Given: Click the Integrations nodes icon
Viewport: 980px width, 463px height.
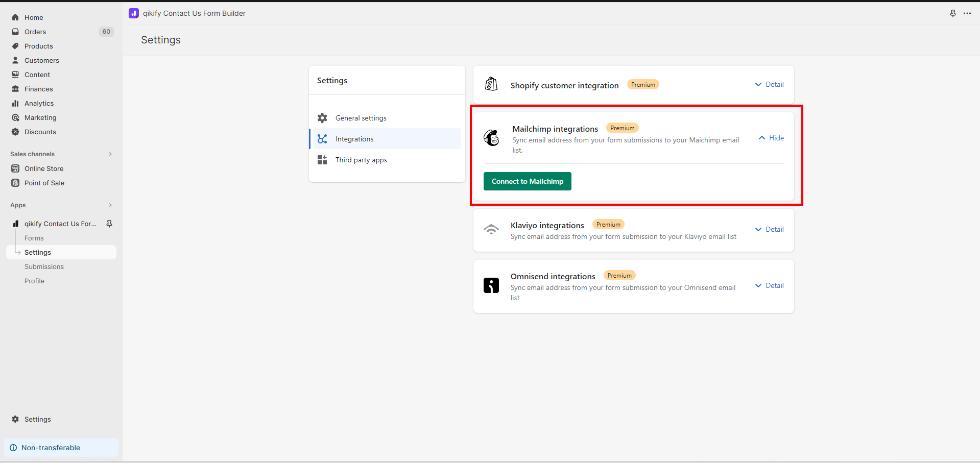Looking at the screenshot, I should click(x=322, y=139).
